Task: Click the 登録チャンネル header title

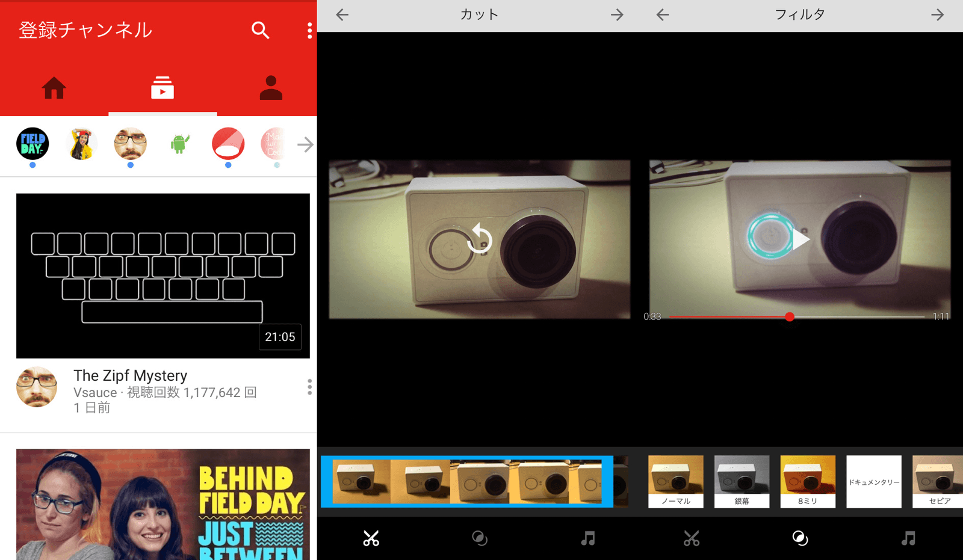Action: pos(85,30)
